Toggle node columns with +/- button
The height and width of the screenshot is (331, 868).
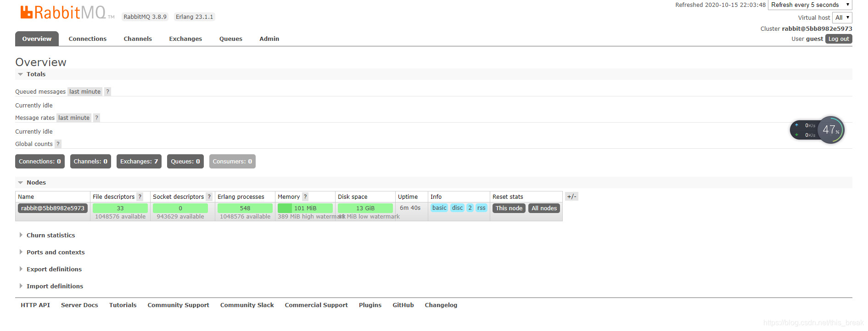[x=571, y=196]
